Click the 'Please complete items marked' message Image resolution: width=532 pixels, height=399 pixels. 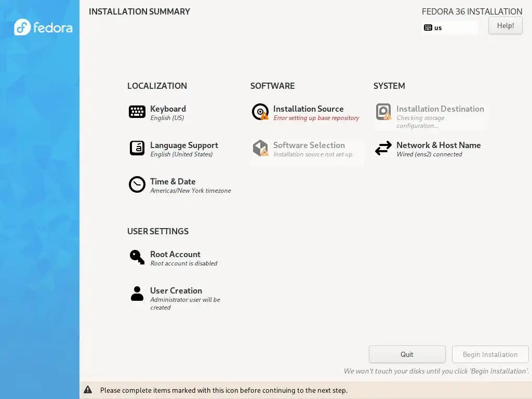[223, 390]
